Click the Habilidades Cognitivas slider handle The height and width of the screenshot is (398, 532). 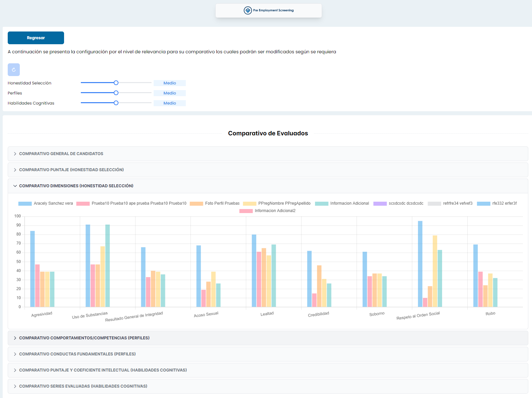coord(116,103)
